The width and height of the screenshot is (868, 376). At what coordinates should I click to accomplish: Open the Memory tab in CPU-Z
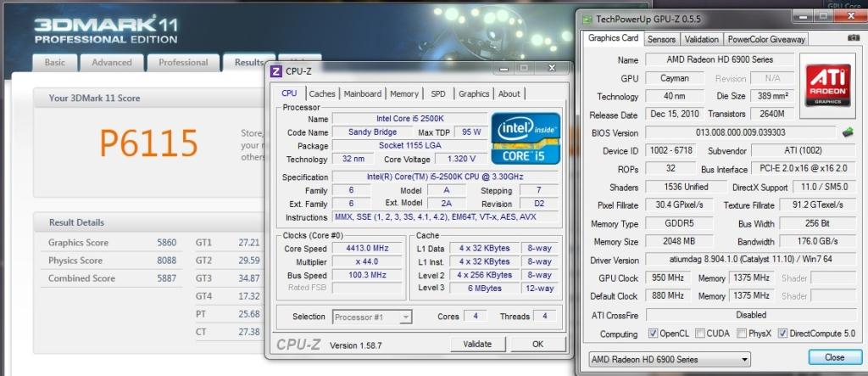pyautogui.click(x=404, y=93)
